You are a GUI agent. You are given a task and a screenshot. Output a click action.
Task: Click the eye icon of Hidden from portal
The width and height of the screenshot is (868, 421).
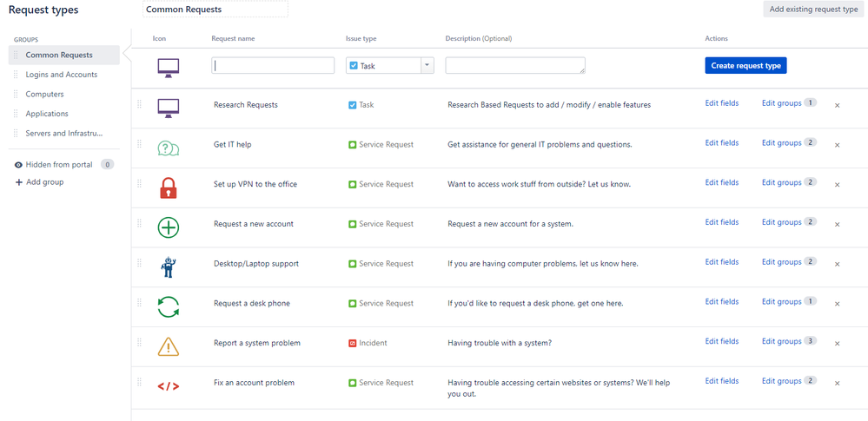click(18, 165)
